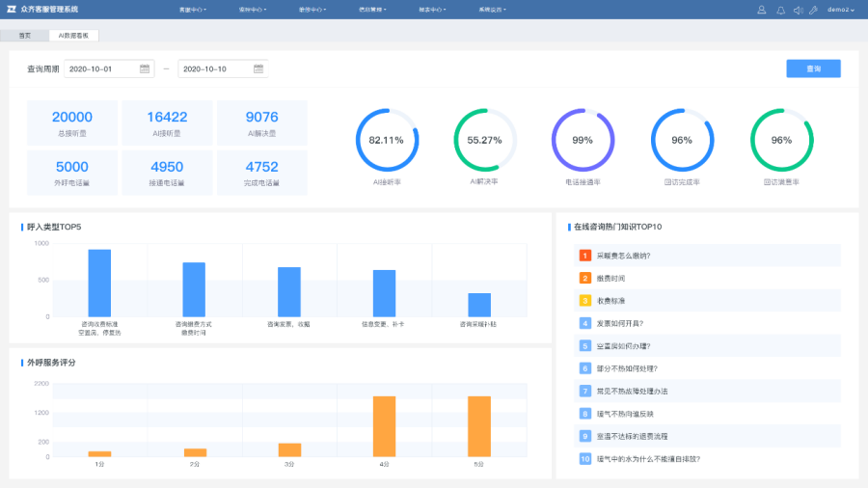Click the orange 1分 rating bar
This screenshot has width=868, height=488.
tap(99, 454)
